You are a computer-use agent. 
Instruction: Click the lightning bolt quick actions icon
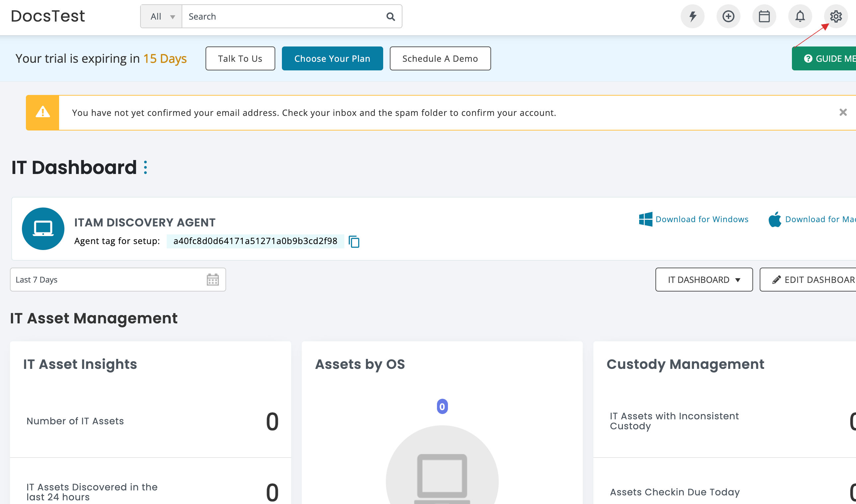click(x=692, y=16)
